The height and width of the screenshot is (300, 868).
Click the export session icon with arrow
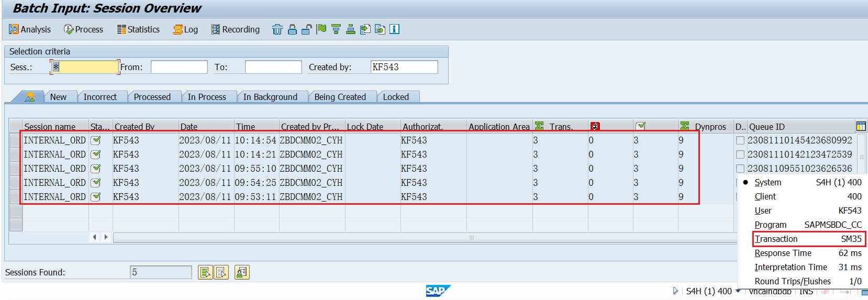pos(365,29)
